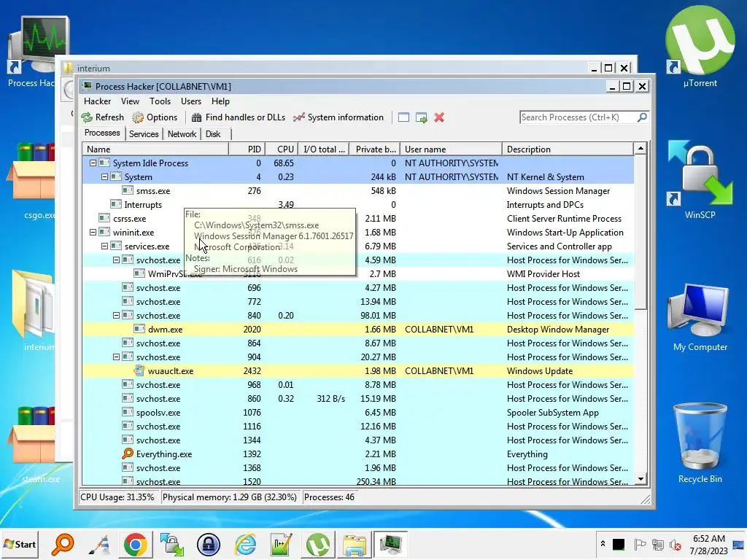Click the find window toolbar icon
Screen dimensions: 747x560
[x=403, y=117]
